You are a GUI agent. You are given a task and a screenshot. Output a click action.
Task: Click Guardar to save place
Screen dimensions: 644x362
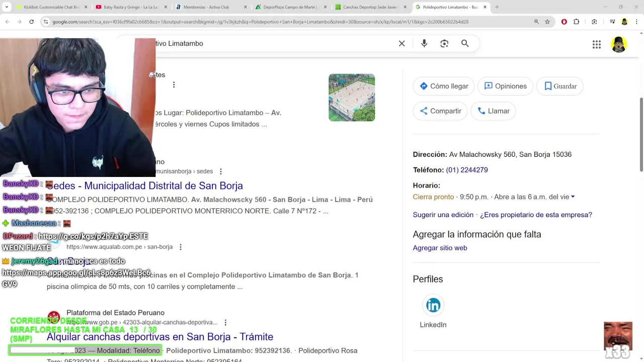point(560,86)
